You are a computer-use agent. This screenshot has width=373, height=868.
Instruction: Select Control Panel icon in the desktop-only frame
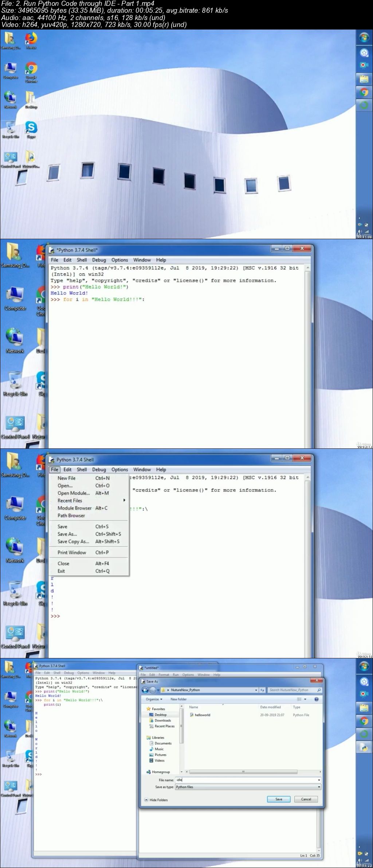pos(11,159)
